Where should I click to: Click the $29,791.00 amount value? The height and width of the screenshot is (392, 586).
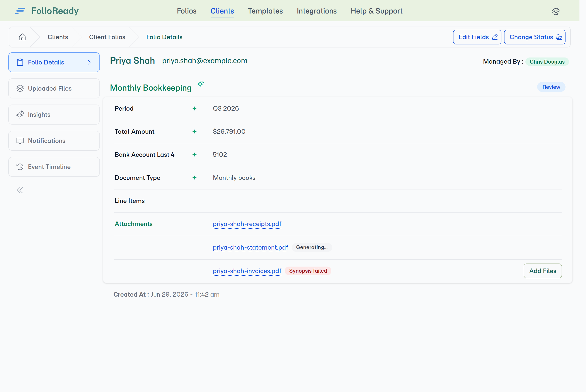[229, 132]
